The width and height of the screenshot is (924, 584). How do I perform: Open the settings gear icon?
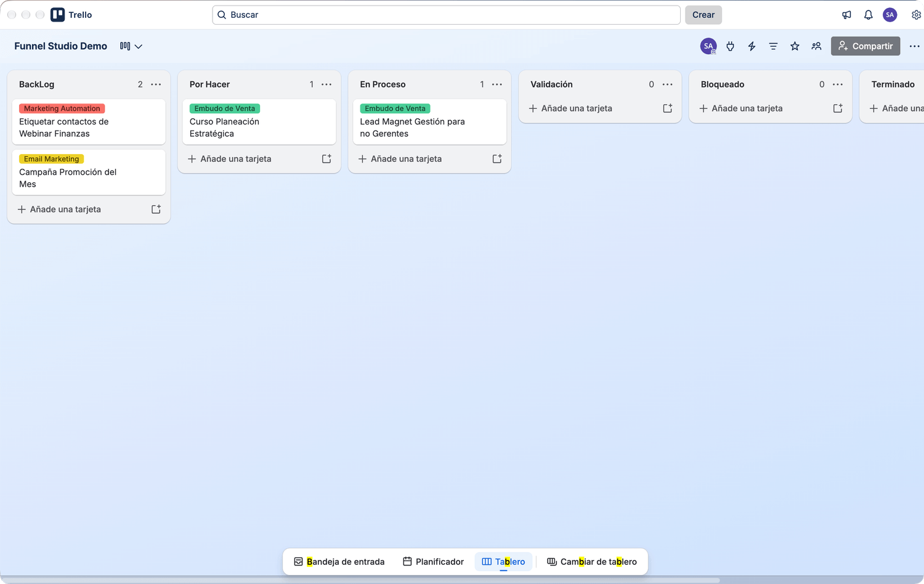[x=917, y=15]
